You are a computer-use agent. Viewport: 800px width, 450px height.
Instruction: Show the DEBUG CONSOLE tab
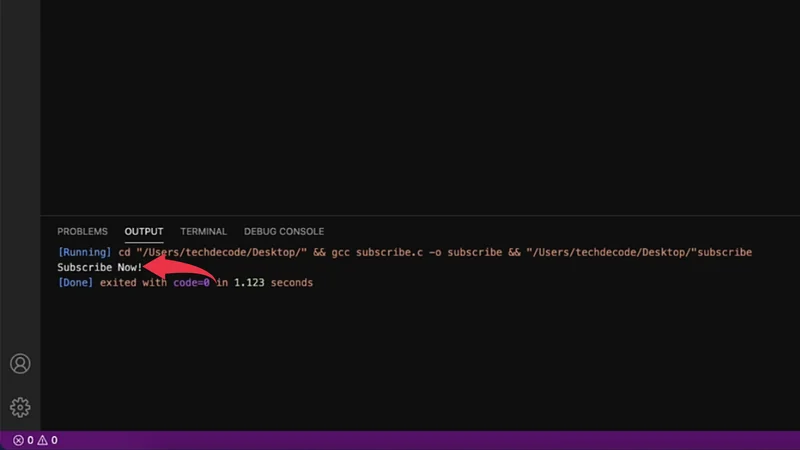[284, 232]
